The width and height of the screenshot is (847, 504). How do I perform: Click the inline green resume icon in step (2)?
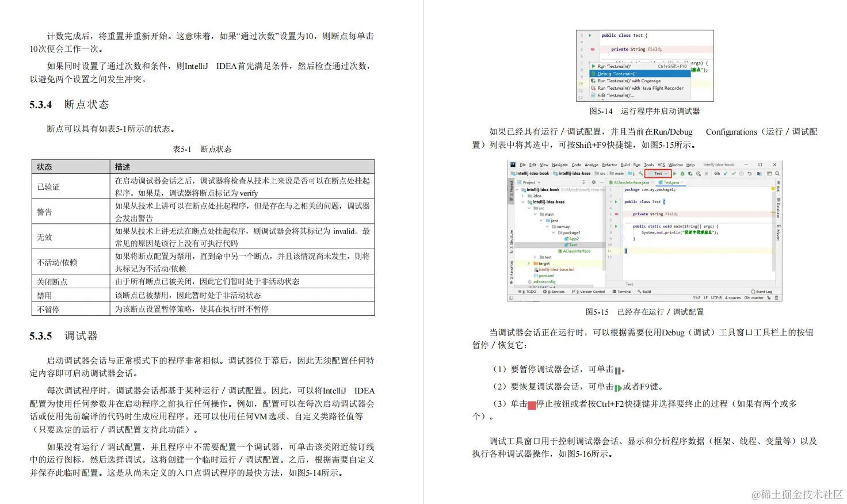click(618, 388)
